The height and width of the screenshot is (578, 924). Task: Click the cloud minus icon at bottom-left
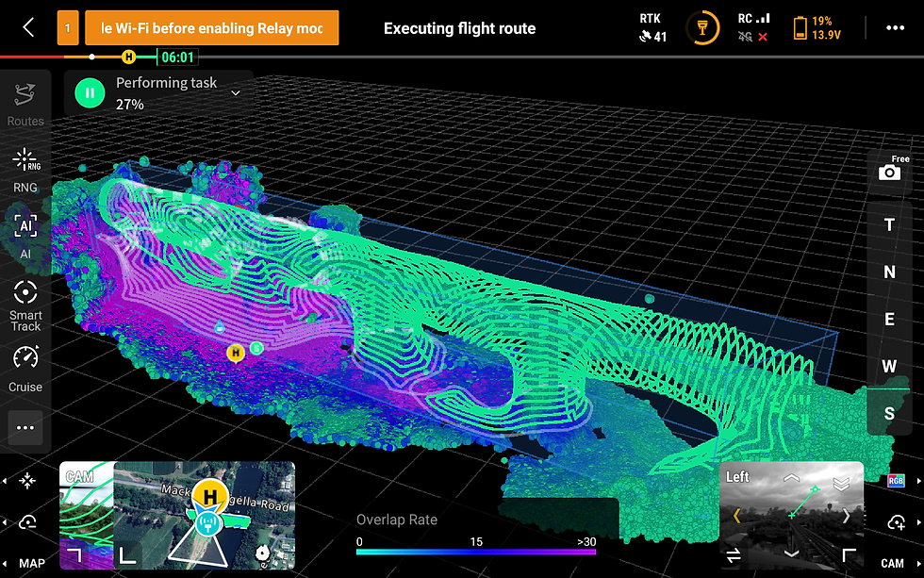27,522
